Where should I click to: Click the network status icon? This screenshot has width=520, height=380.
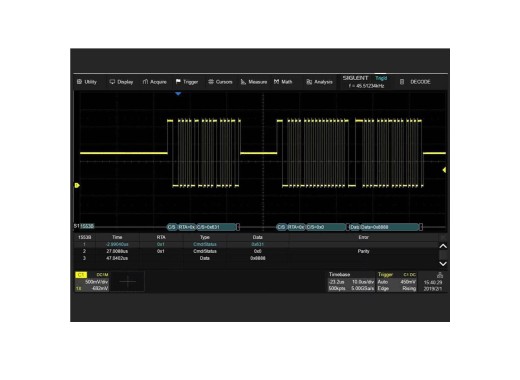click(440, 275)
